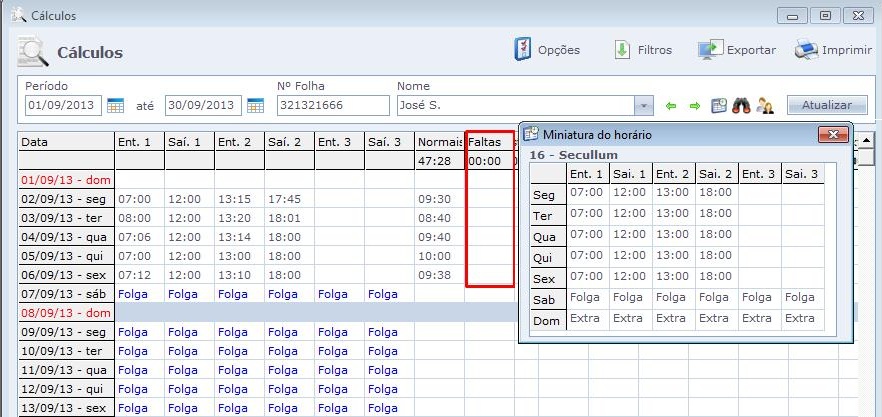Search employee using binoculars icon

[741, 105]
